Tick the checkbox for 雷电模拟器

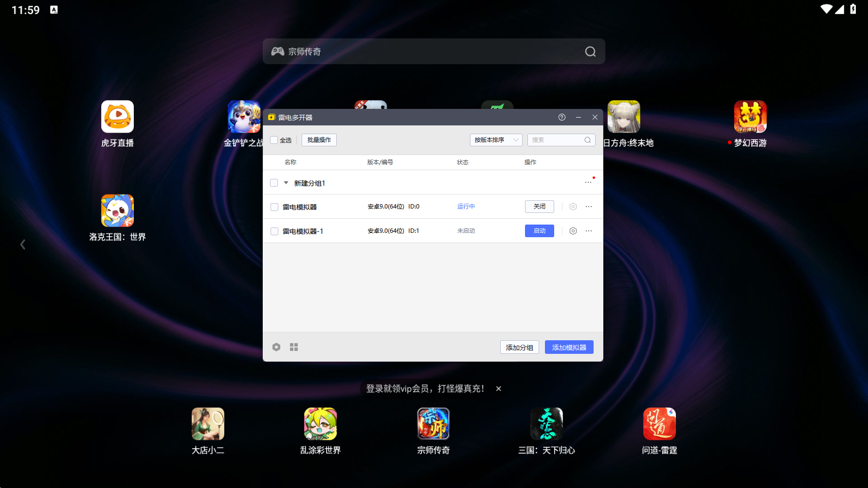274,207
